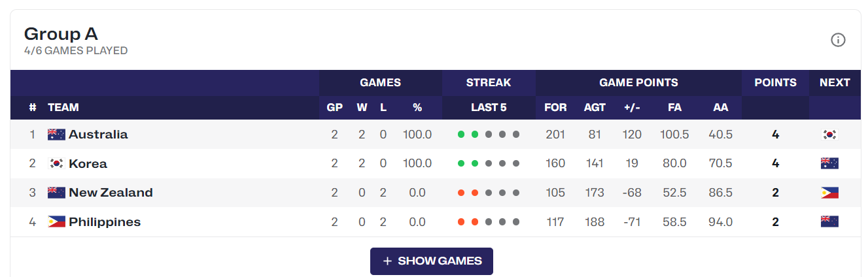Viewport: 868px width, 277px height.
Task: Open Australia's next opponent Korea flag
Action: point(829,135)
